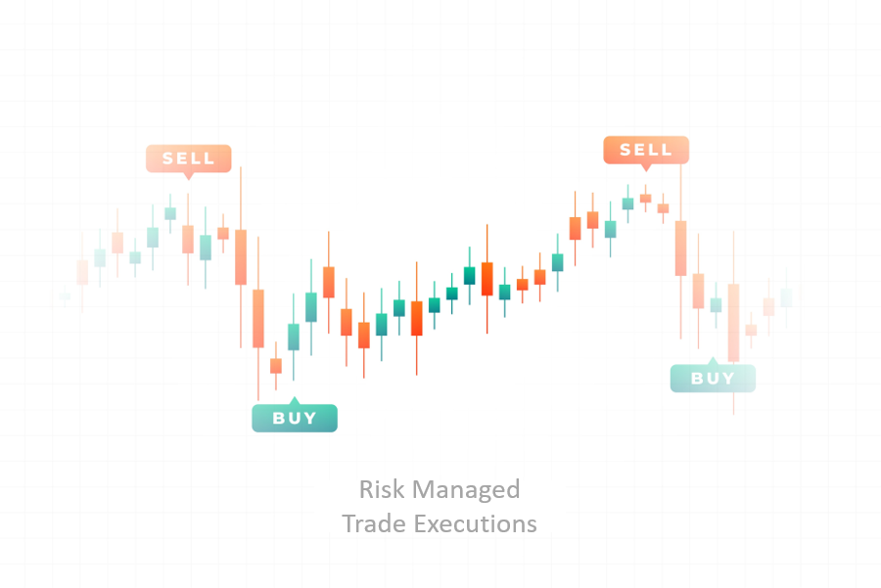Select the darkest orange candle at chart center
The width and height of the screenshot is (881, 588).
point(487,279)
